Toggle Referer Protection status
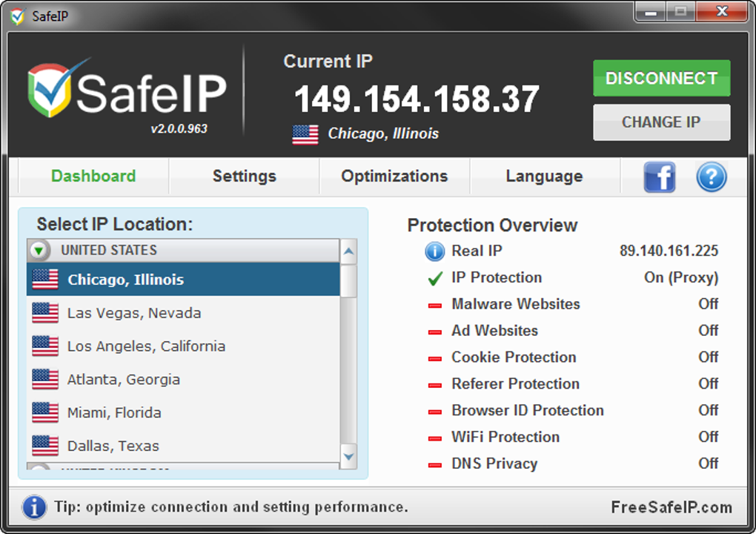 [709, 383]
